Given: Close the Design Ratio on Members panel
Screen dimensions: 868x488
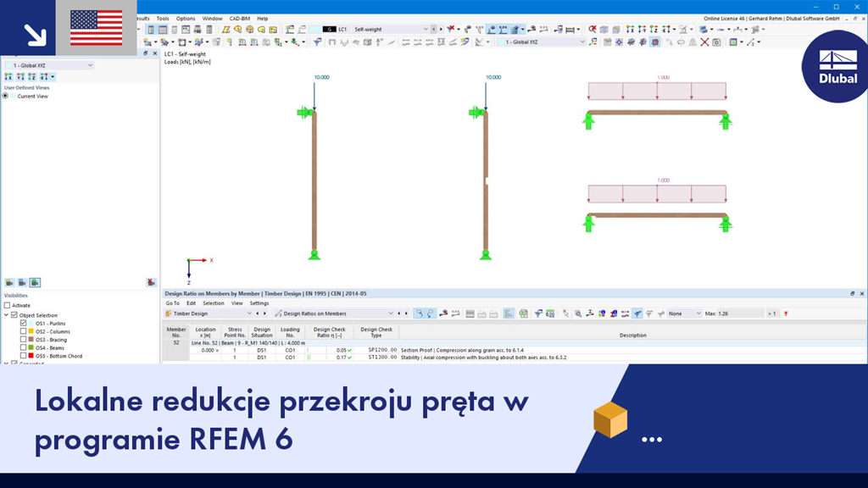Looking at the screenshot, I should [x=862, y=294].
